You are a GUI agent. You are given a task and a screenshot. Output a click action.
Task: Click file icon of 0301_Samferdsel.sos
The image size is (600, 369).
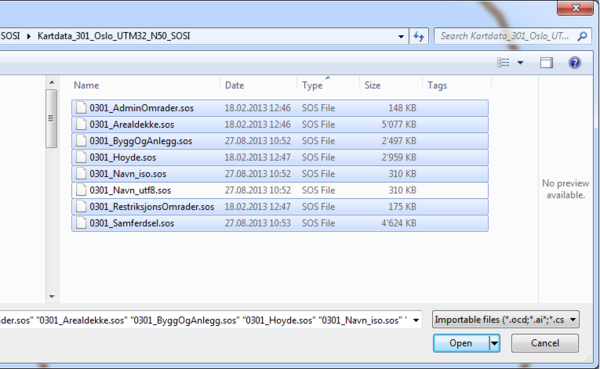pos(81,223)
